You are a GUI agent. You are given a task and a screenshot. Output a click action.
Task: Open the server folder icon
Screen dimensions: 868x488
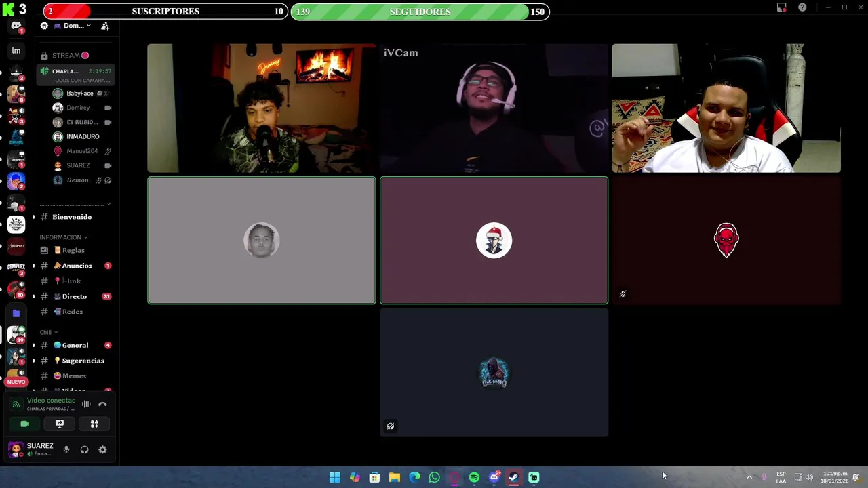16,313
